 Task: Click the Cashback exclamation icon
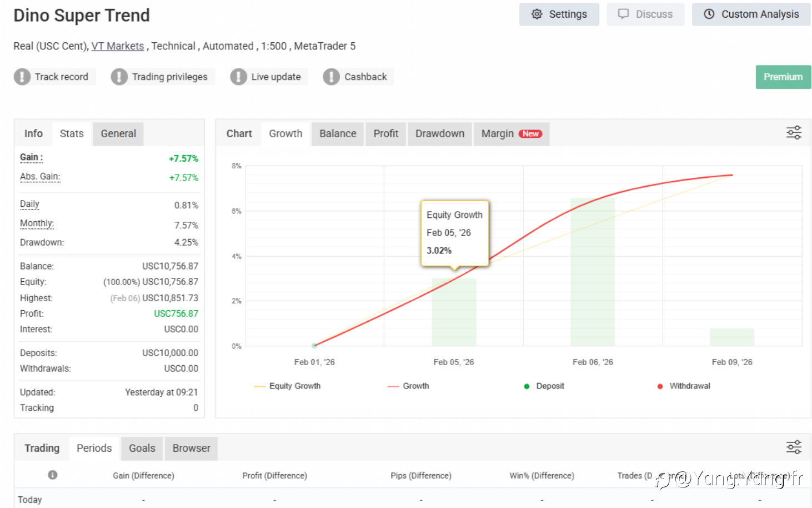[x=331, y=77]
